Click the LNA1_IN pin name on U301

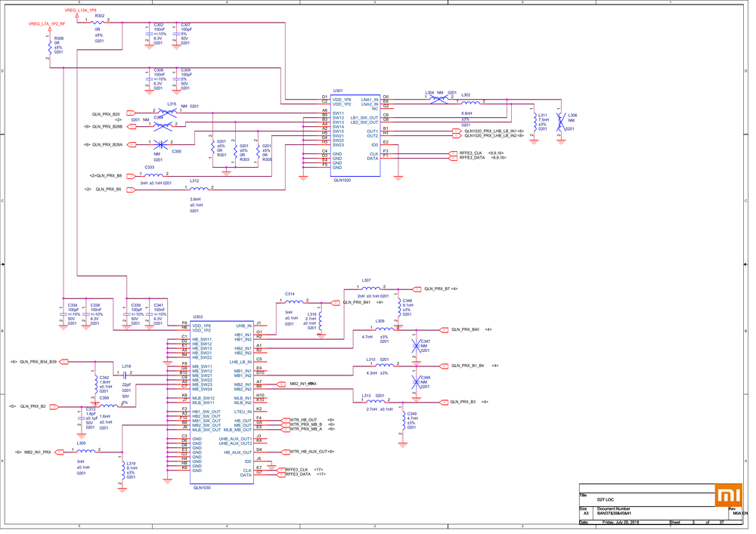(370, 100)
